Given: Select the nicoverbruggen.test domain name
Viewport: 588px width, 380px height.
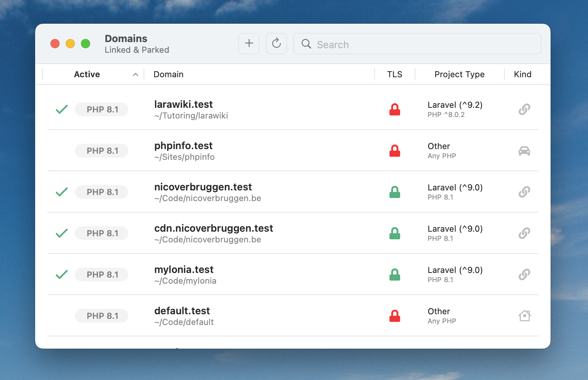Looking at the screenshot, I should (203, 187).
